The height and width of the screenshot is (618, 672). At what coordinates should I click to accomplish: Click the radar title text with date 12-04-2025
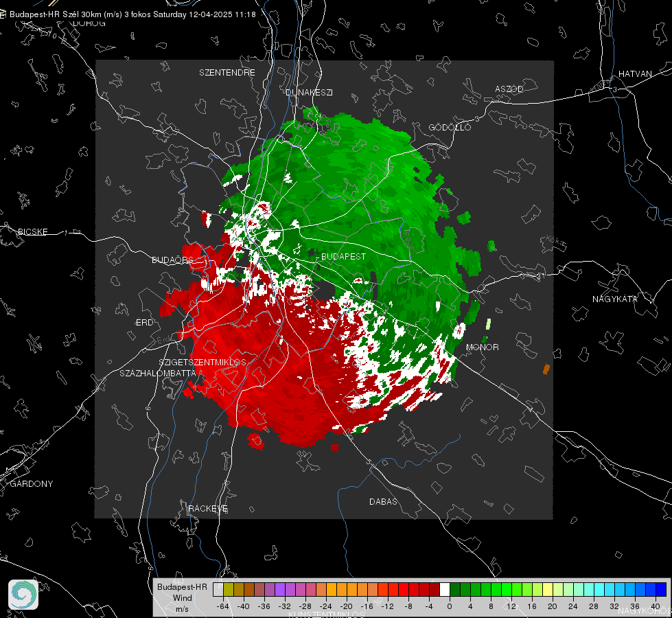(132, 14)
